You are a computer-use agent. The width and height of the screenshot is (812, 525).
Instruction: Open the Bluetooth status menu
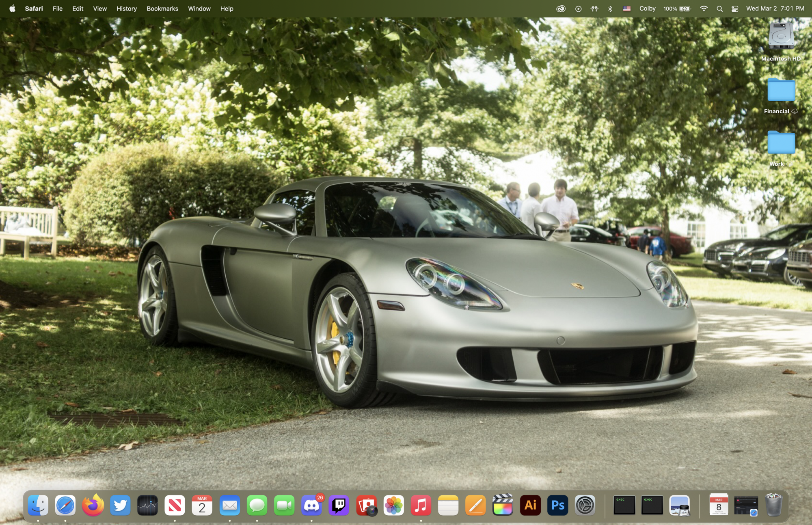point(610,9)
